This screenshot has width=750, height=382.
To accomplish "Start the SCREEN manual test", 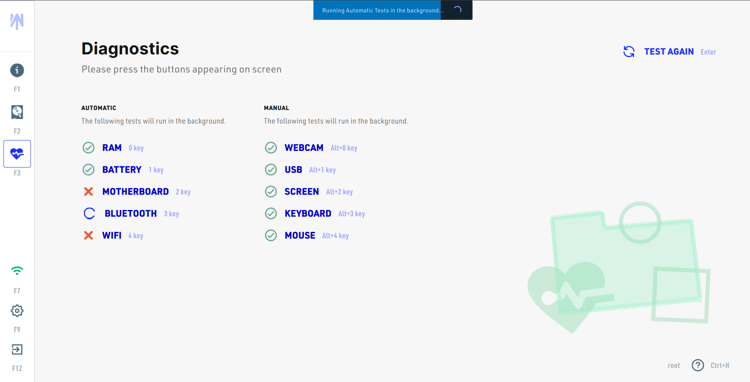I will (302, 192).
